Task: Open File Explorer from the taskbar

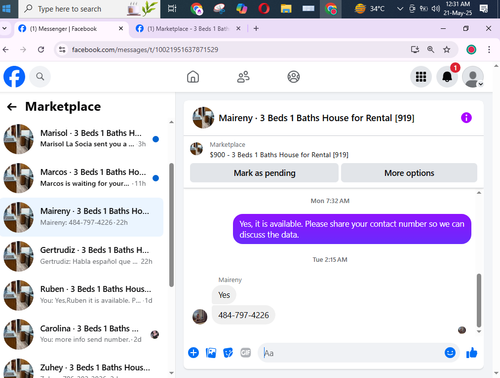Action: [286, 9]
